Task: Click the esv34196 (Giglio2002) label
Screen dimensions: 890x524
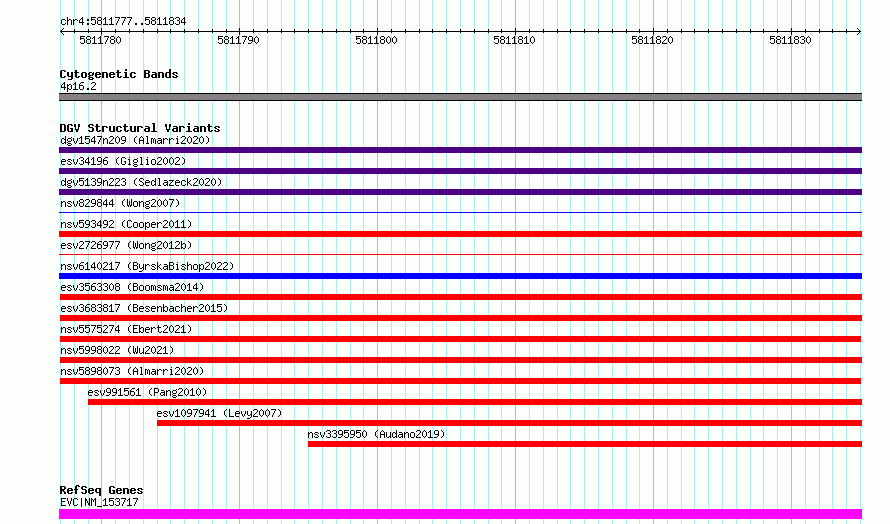Action: coord(123,161)
